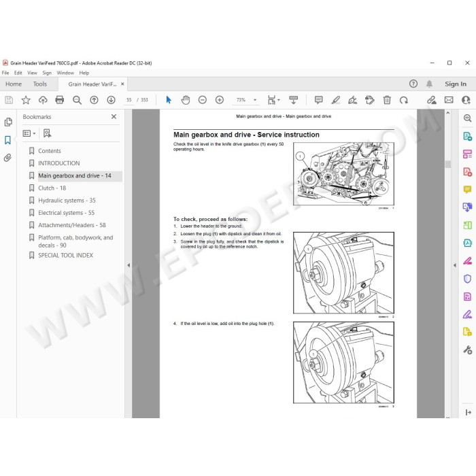The image size is (476, 476).
Task: Toggle the Page Thumbnails panel
Action: tap(8, 122)
